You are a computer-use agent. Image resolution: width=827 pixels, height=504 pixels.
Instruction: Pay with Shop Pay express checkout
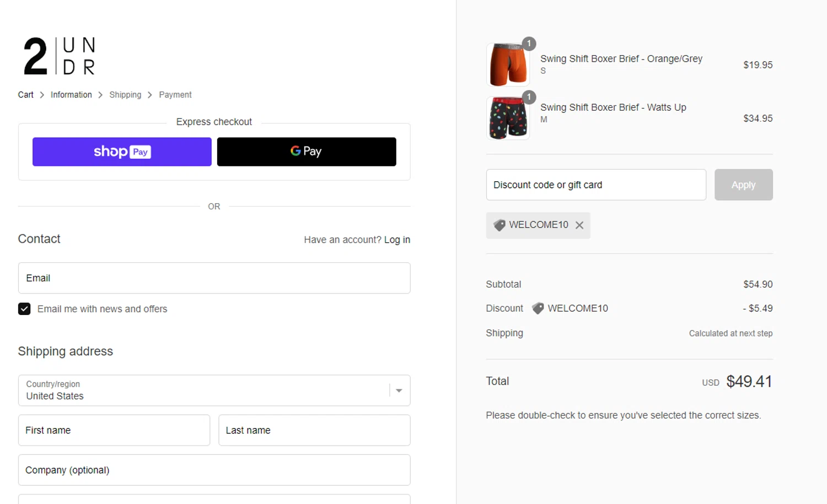coord(122,151)
